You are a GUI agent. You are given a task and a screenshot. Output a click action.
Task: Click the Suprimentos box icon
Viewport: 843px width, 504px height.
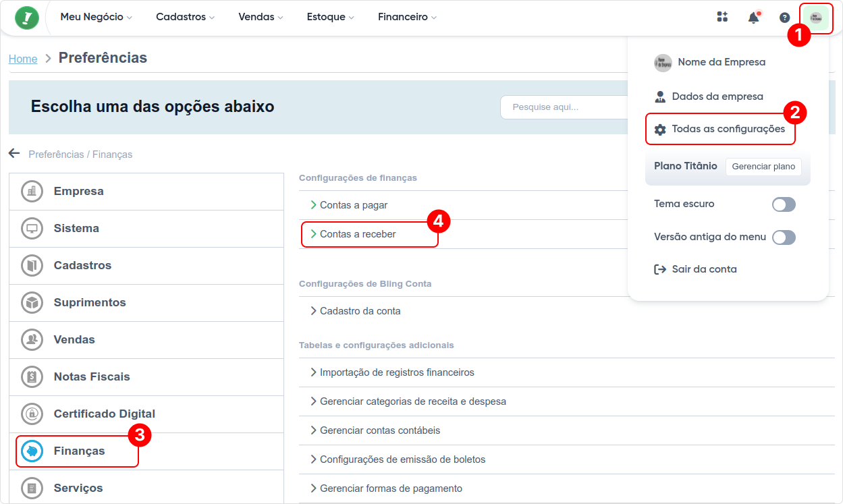click(32, 303)
